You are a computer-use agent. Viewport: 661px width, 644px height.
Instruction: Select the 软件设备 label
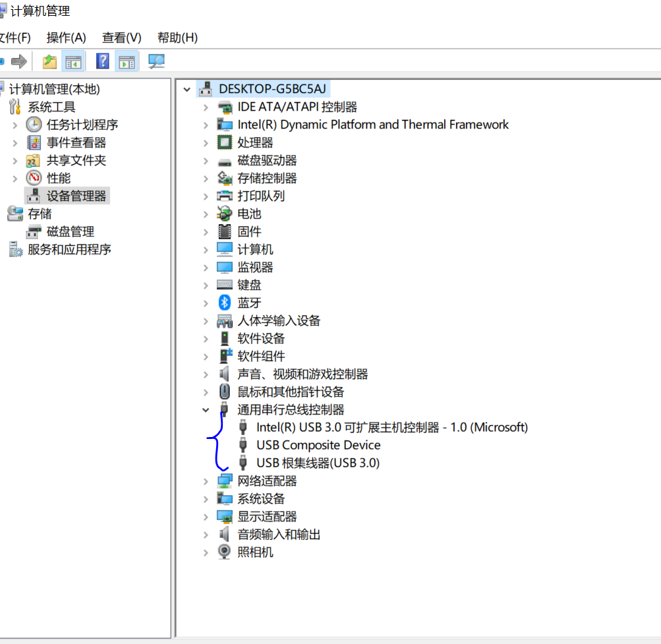pyautogui.click(x=261, y=338)
